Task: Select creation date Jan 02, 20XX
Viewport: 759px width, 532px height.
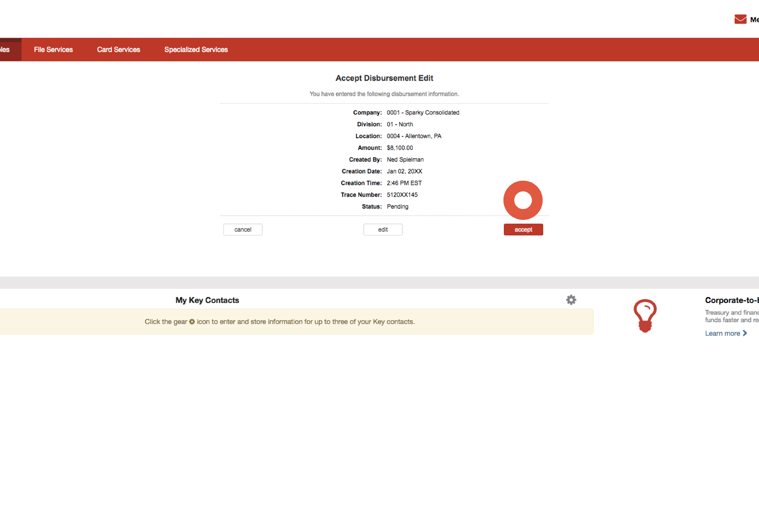Action: [x=404, y=171]
